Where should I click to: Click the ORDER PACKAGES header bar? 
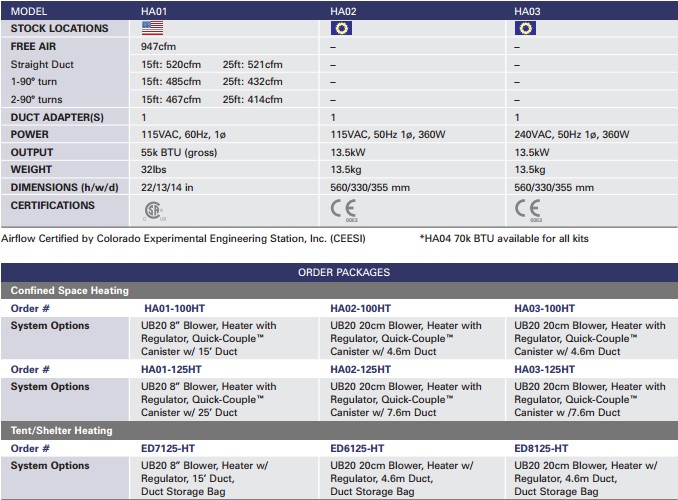click(x=339, y=272)
